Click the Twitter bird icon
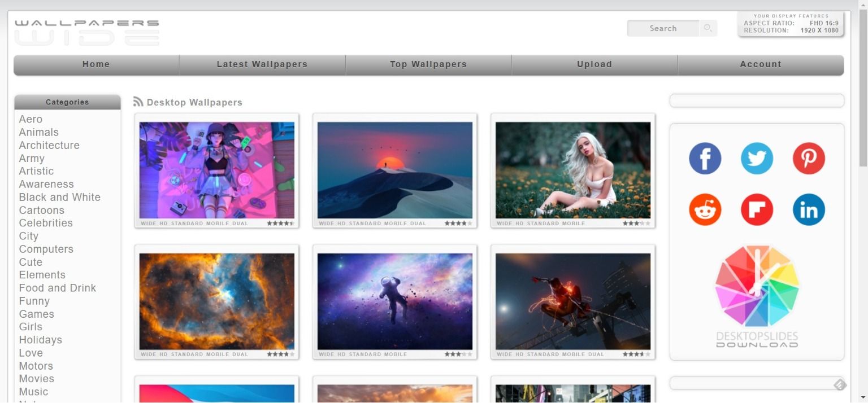The width and height of the screenshot is (868, 403). click(757, 158)
